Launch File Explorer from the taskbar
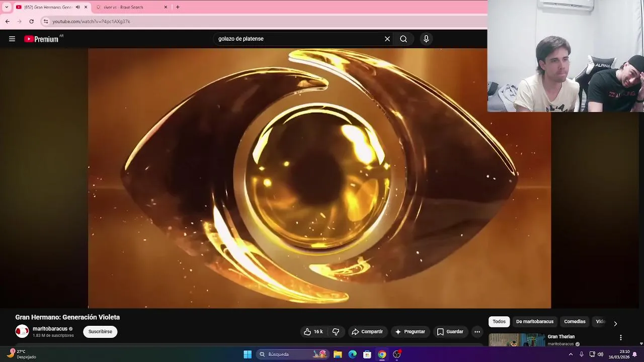This screenshot has width=644, height=362. coord(338,354)
